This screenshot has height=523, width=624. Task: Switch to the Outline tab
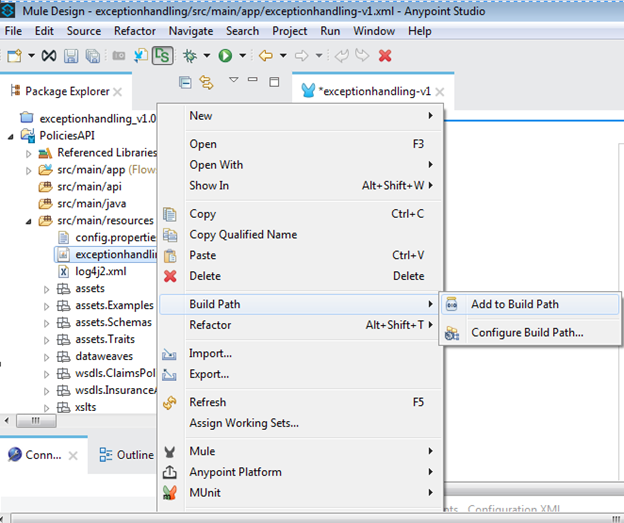[133, 454]
